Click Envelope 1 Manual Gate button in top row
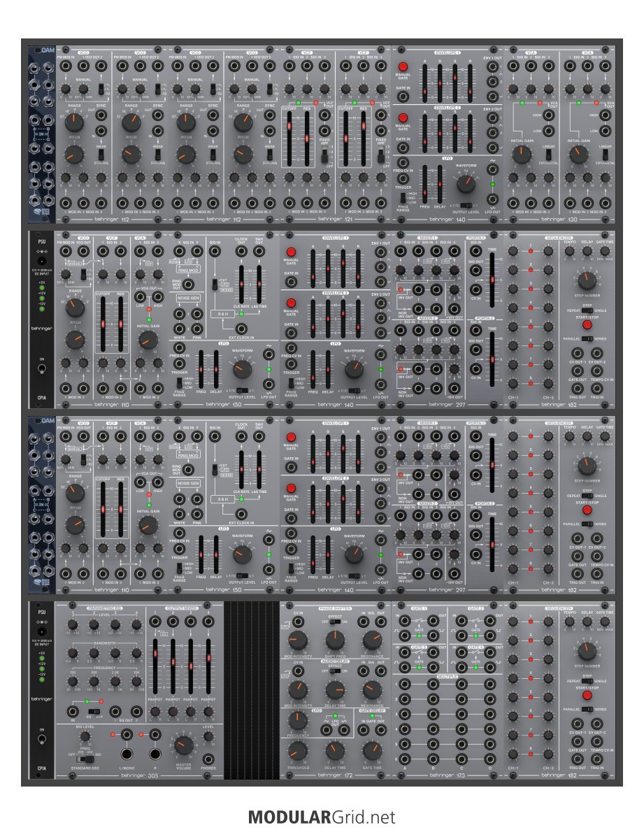644x832 pixels. tap(403, 67)
